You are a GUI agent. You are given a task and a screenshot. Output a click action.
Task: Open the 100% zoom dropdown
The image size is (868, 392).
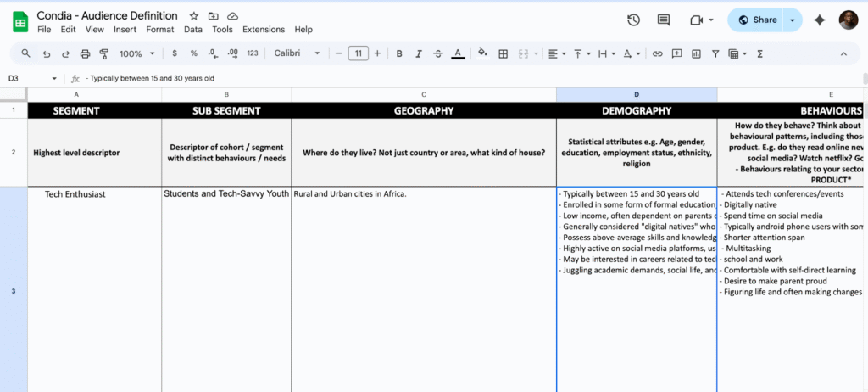(x=136, y=53)
